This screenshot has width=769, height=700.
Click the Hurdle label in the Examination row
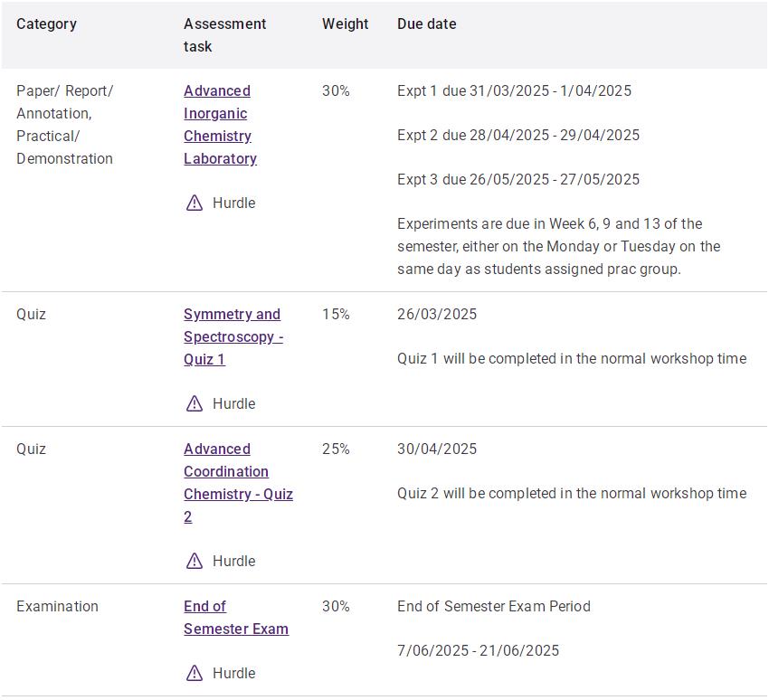(233, 674)
